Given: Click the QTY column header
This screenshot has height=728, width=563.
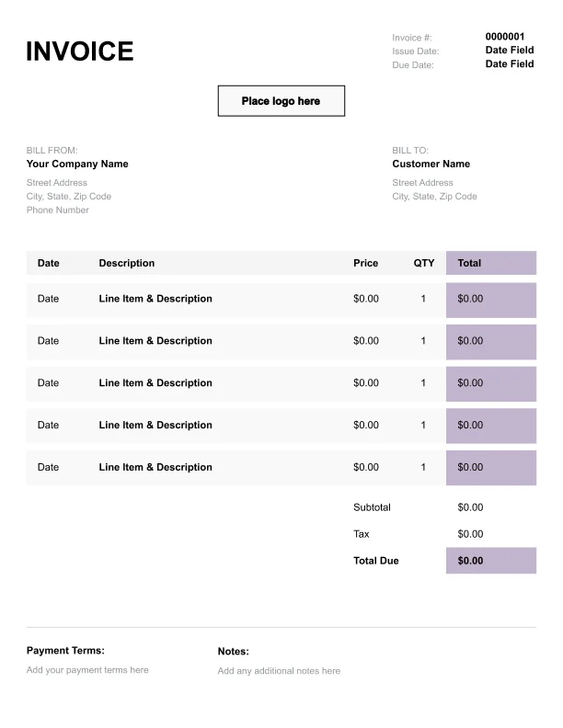Looking at the screenshot, I should pos(424,263).
